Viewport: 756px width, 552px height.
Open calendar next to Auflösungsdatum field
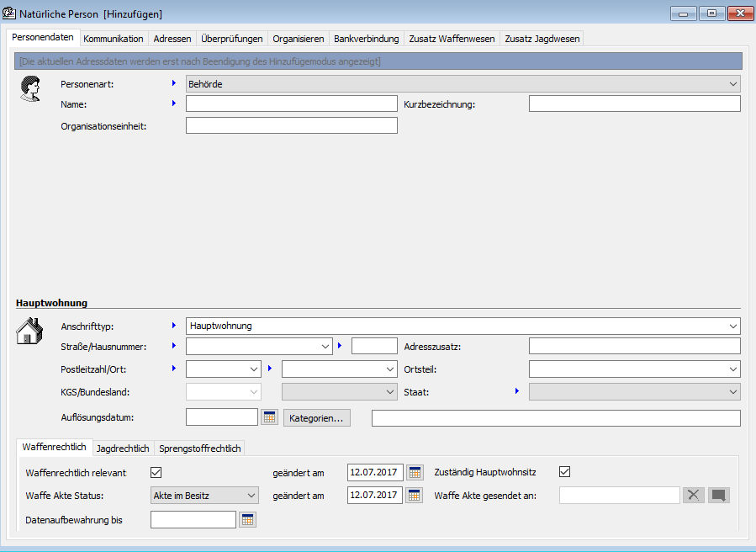click(x=269, y=417)
